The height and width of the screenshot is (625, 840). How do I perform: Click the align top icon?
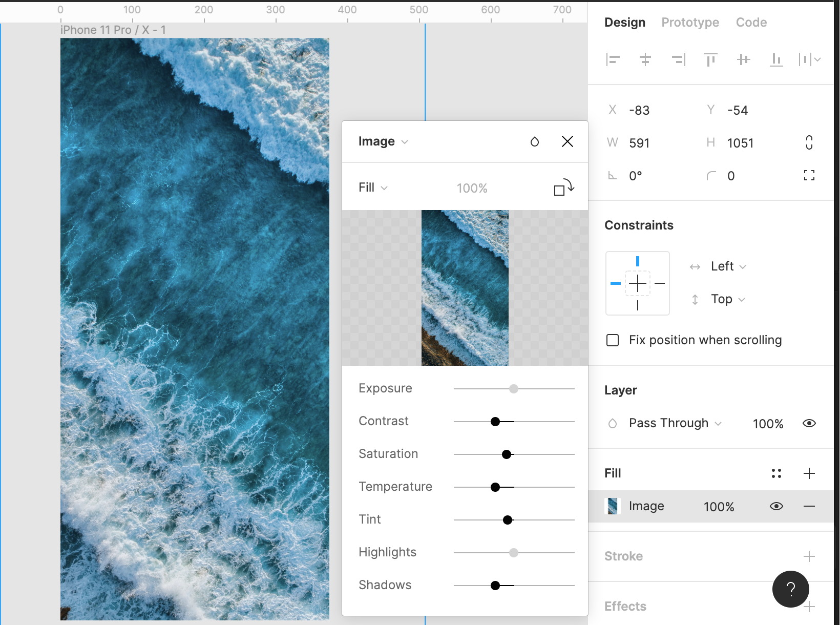tap(710, 60)
